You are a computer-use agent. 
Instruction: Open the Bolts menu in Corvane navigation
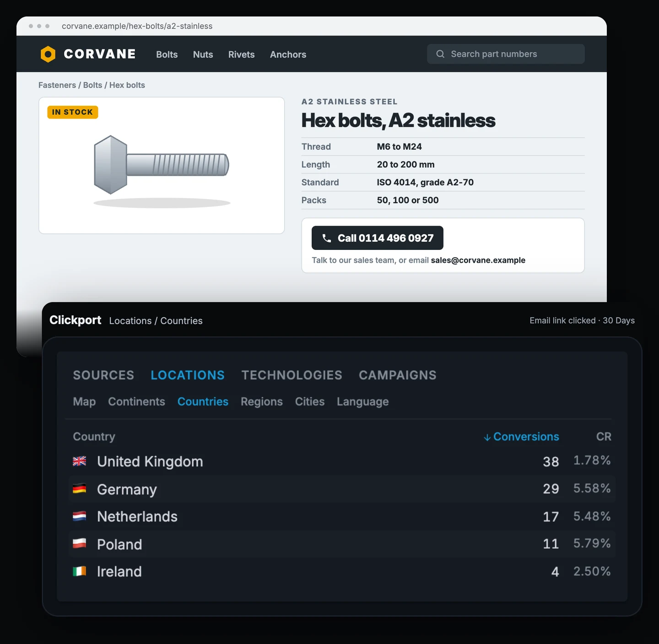[167, 54]
